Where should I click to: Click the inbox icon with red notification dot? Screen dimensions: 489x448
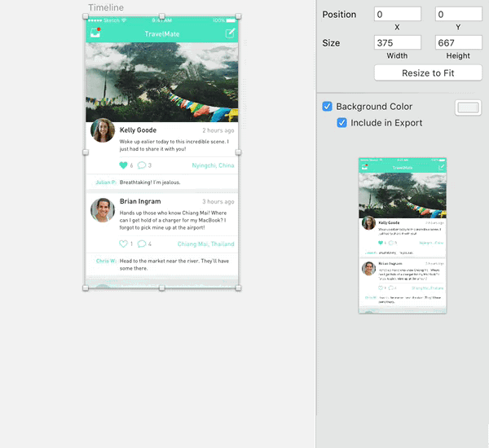tap(95, 33)
